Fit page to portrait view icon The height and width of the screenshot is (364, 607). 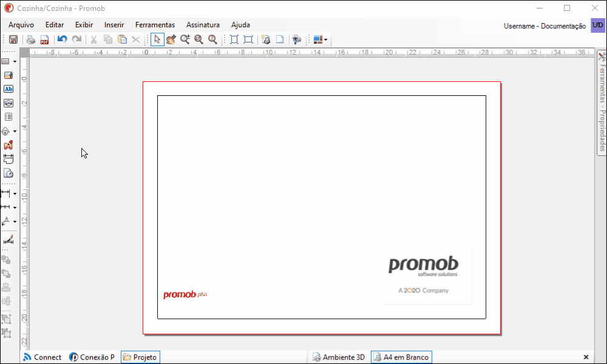click(x=234, y=39)
